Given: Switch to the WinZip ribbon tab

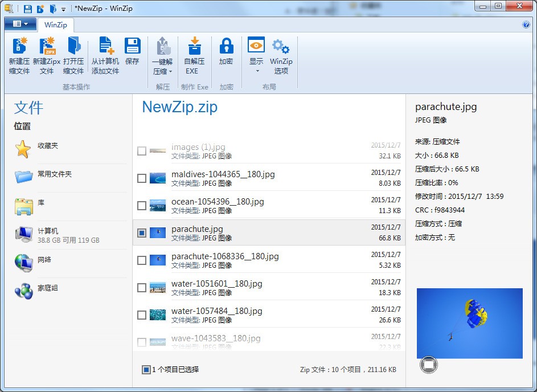Looking at the screenshot, I should coord(55,24).
